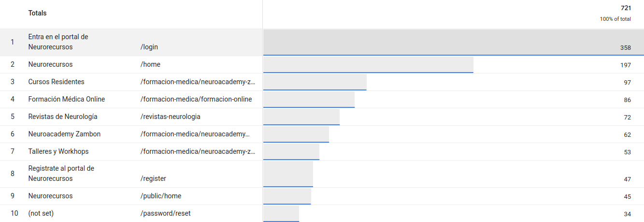Viewport: 644px width, 222px height.
Task: Click the /revistas-neurologia page path
Action: (x=170, y=117)
